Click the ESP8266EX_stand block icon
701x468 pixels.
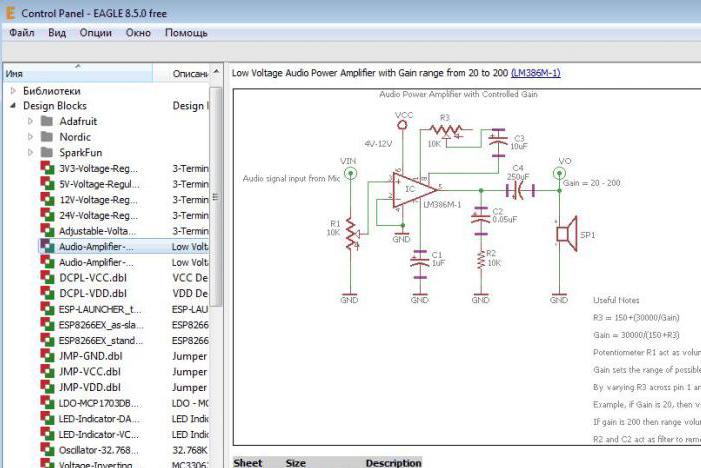point(47,340)
